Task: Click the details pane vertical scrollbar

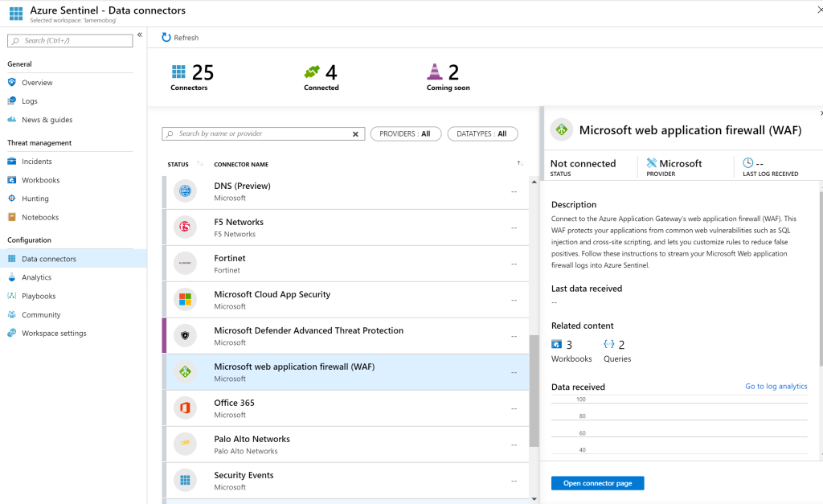Action: [x=821, y=278]
